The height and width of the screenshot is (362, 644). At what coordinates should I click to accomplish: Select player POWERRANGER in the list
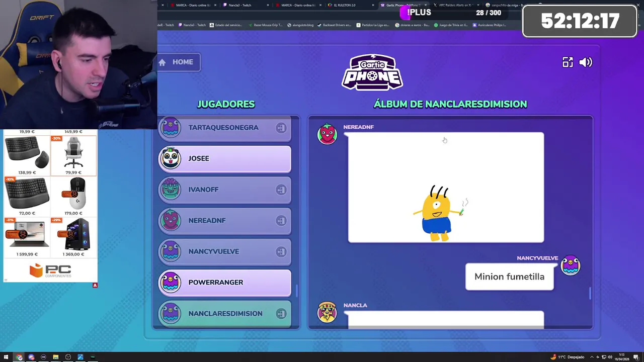coord(225,283)
